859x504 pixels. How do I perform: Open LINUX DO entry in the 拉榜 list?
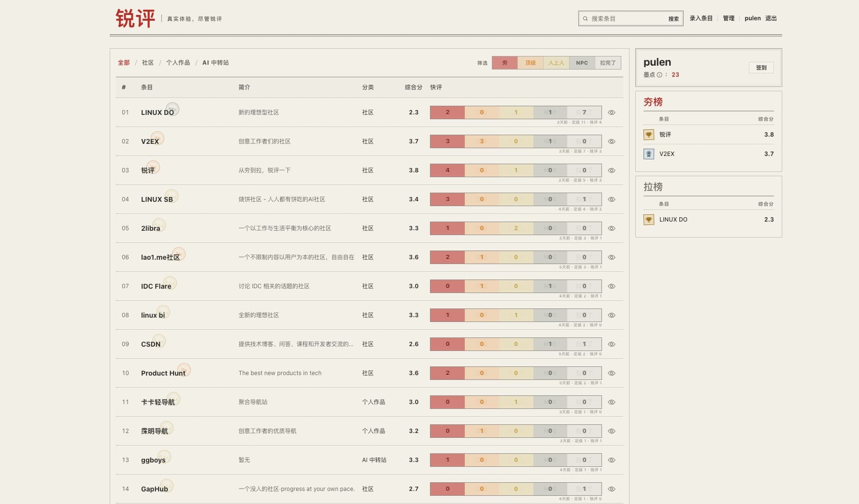[673, 220]
